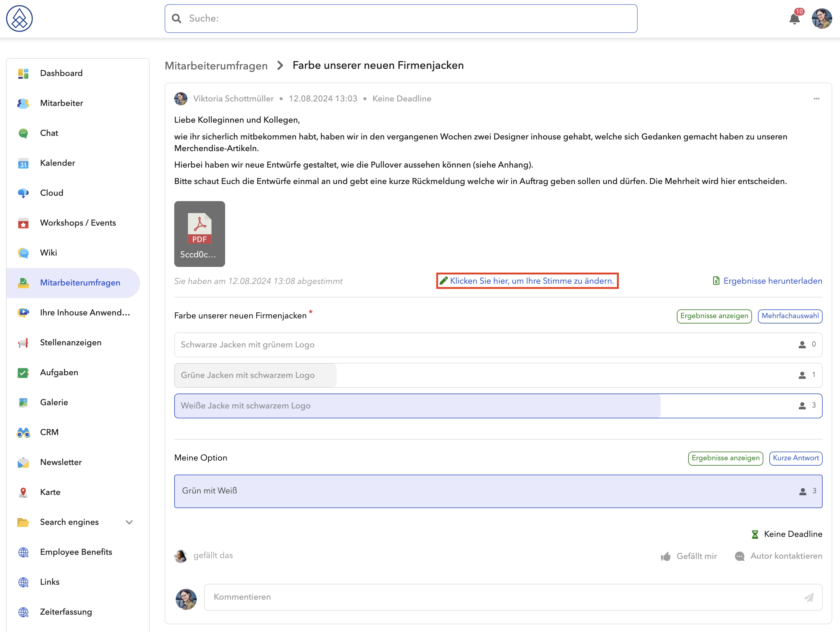Open the Chat sidebar icon

23,133
